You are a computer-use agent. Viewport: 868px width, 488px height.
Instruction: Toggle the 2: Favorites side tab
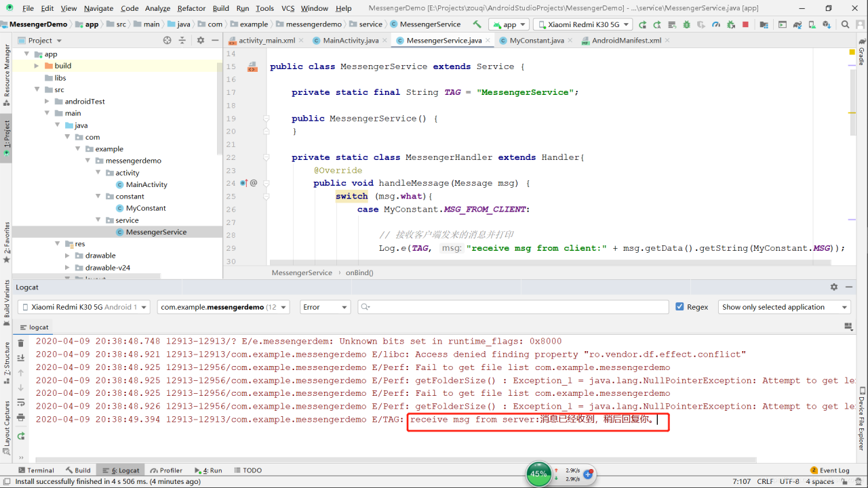tap(6, 242)
